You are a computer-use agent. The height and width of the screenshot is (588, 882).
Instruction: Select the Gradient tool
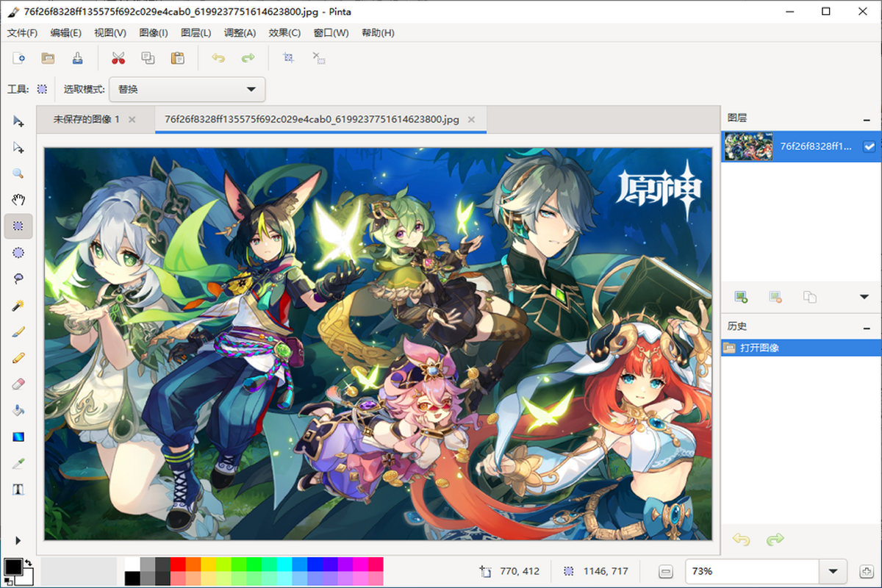[x=18, y=437]
